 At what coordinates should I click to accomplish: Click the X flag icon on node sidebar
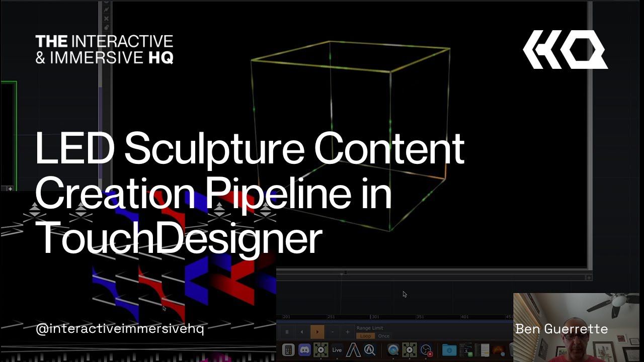106,18
